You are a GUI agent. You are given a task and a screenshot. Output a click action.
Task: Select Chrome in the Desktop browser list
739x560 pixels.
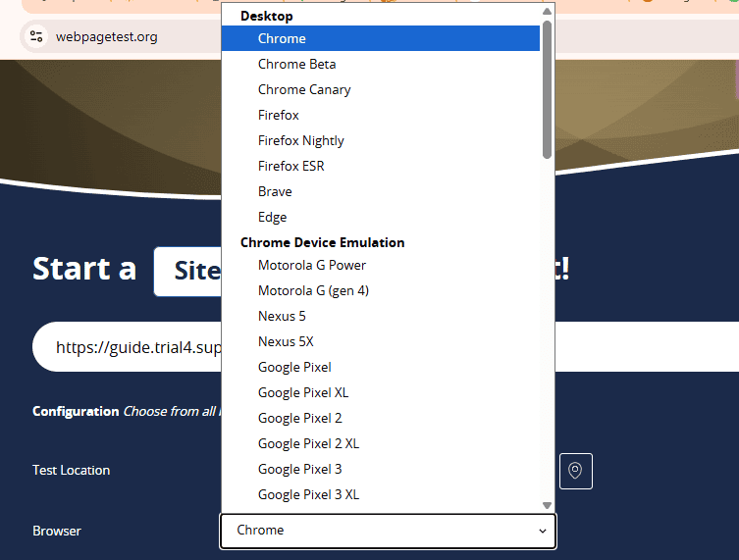click(x=381, y=38)
